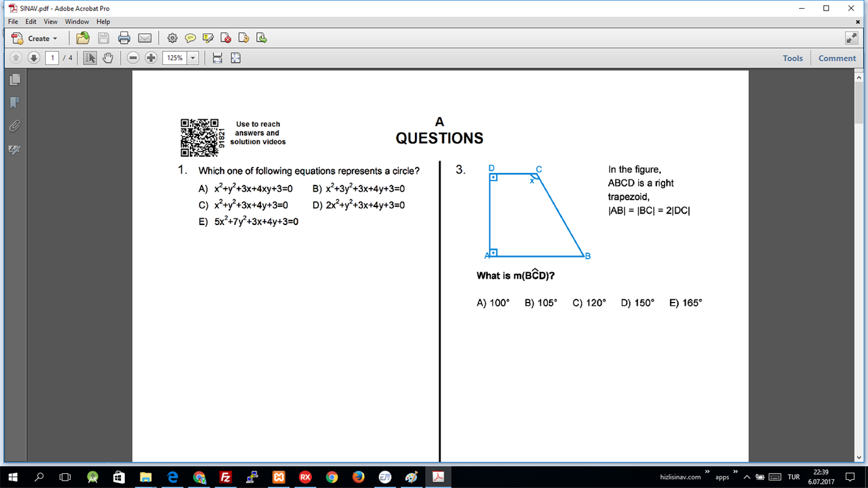Open a PDF file with the Open icon
Viewport: 868px width, 488px height.
click(x=83, y=38)
